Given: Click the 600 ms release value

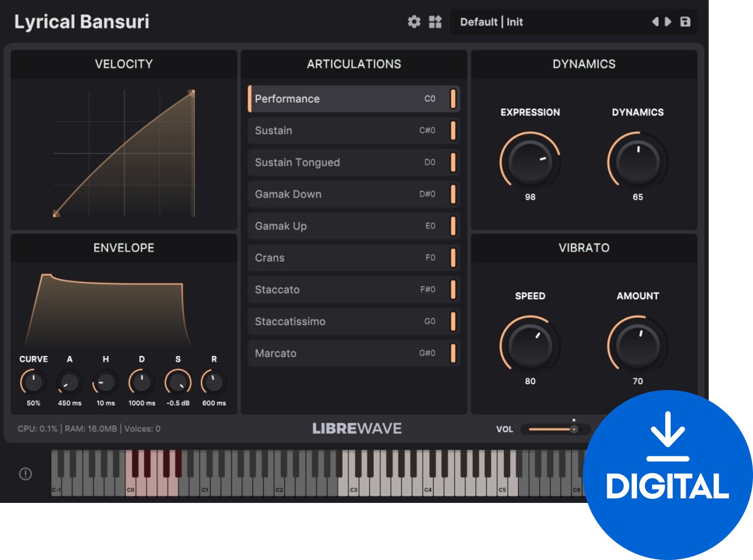Looking at the screenshot, I should [x=214, y=403].
